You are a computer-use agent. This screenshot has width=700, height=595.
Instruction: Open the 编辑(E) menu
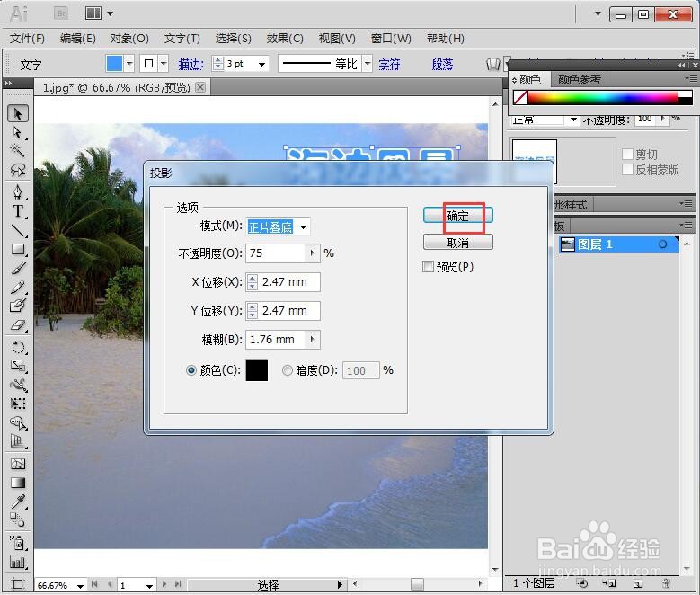[78, 39]
